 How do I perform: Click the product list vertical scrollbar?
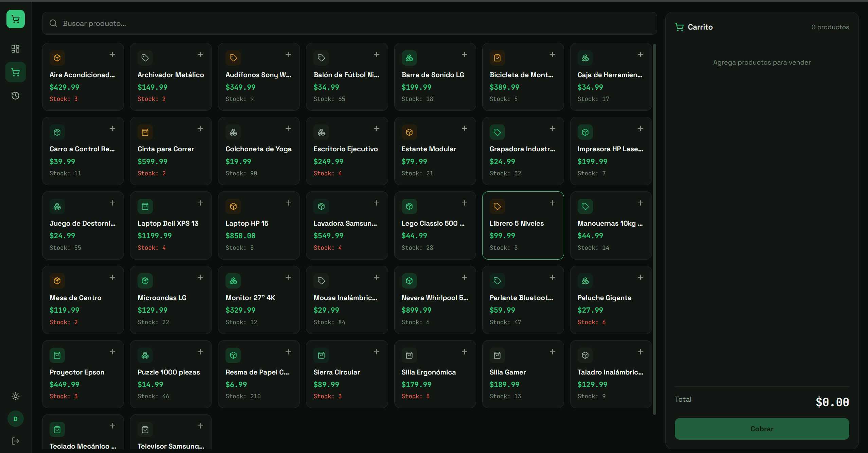pos(654,229)
